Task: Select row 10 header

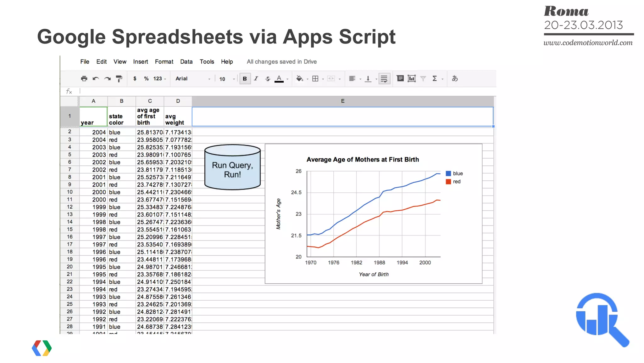Action: pos(69,192)
